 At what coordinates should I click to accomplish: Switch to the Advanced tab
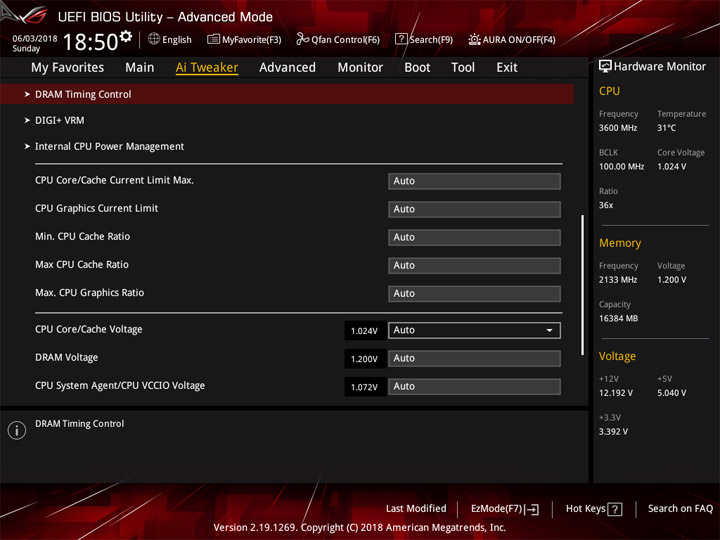click(287, 68)
